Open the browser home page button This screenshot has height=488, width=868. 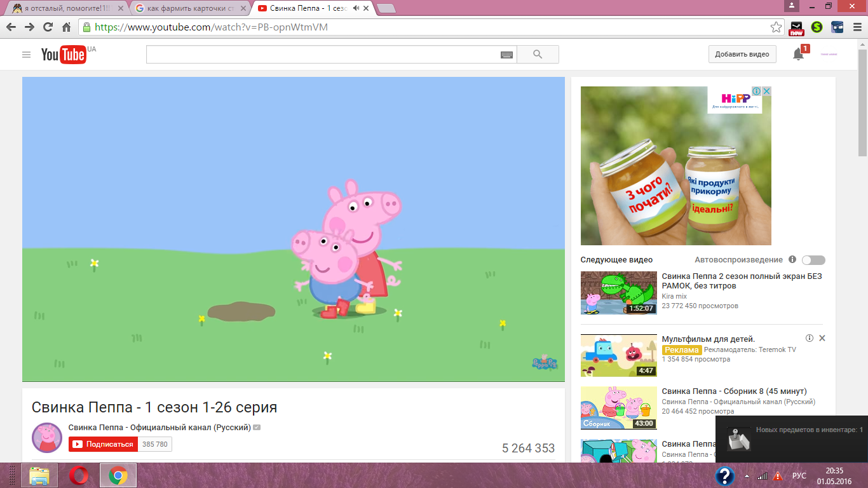click(x=66, y=27)
